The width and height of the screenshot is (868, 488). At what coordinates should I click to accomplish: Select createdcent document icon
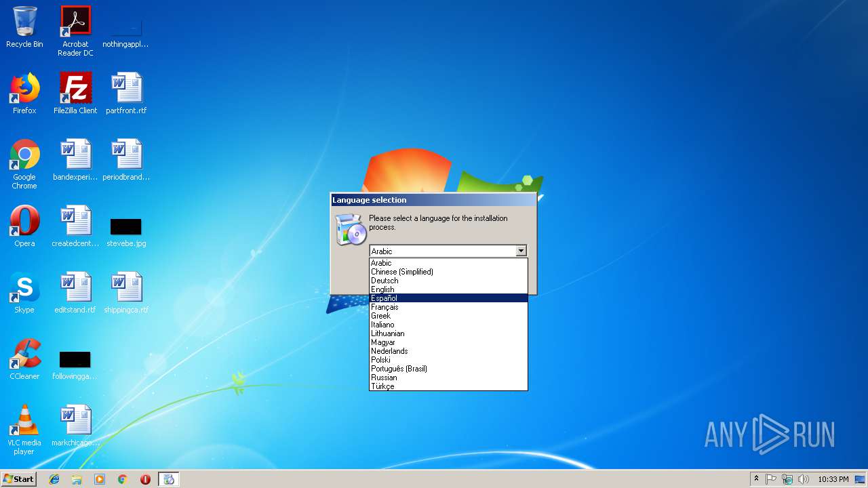pyautogui.click(x=75, y=226)
